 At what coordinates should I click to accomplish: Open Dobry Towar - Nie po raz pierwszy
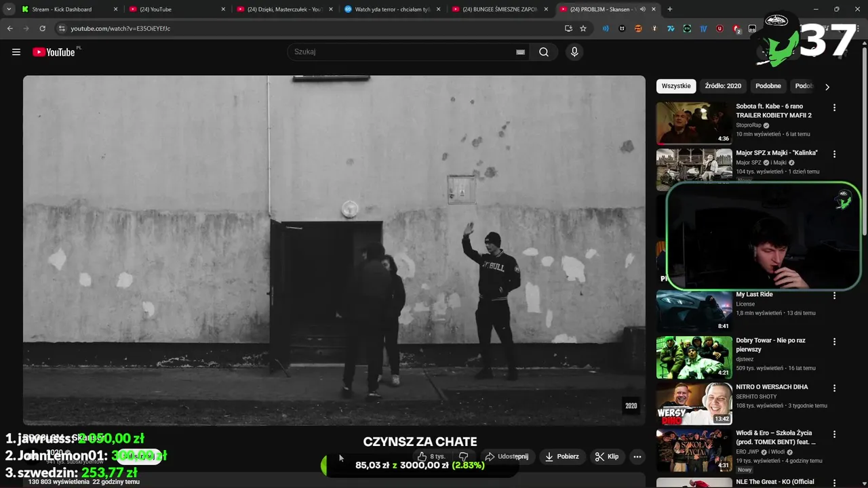(x=770, y=345)
